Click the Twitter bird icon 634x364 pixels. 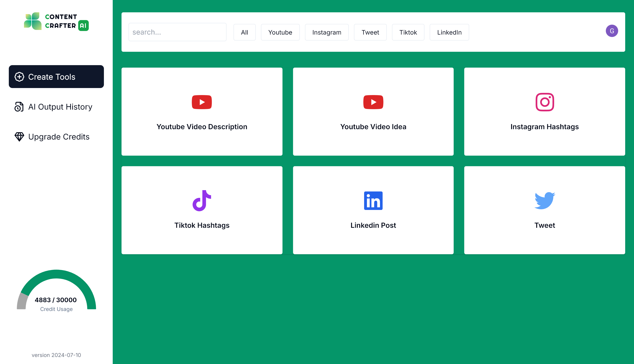click(545, 200)
